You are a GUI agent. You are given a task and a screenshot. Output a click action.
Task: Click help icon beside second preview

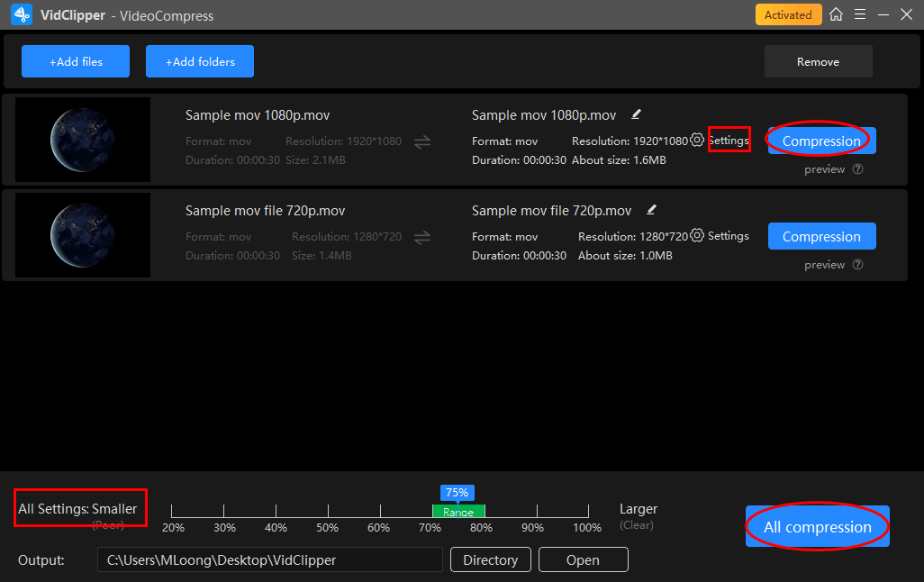coord(857,265)
